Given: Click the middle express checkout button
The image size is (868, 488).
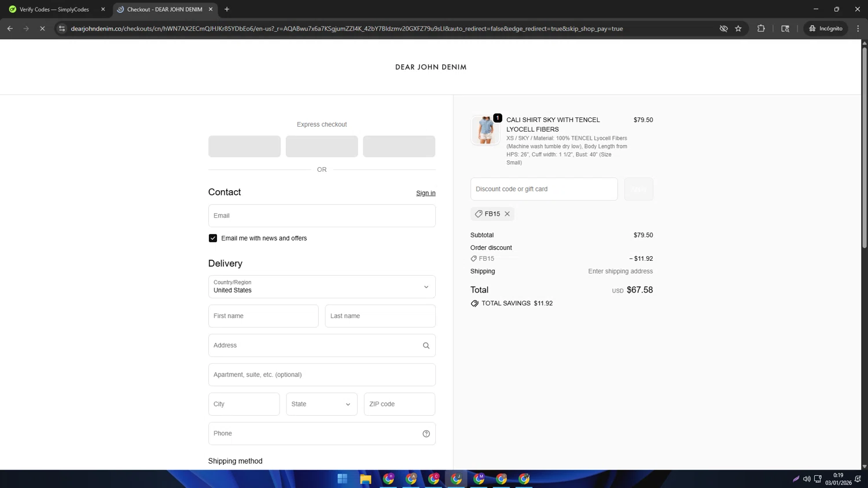Looking at the screenshot, I should 322,146.
